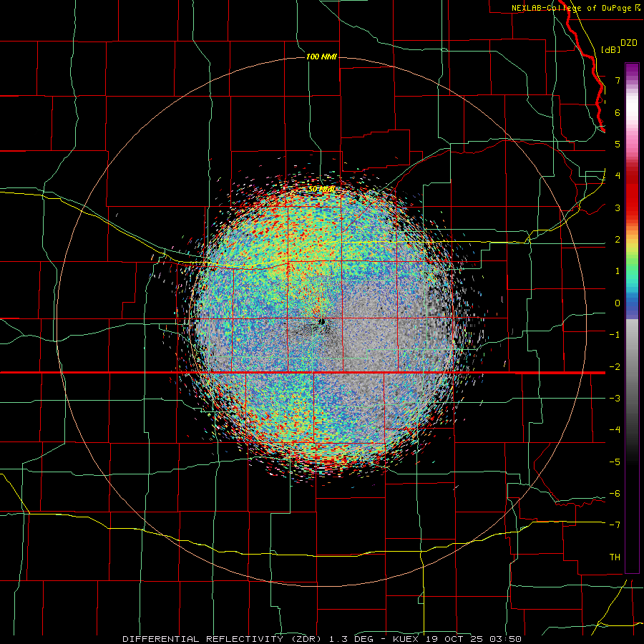
Task: Click the DZD color scale title
Action: [x=629, y=43]
